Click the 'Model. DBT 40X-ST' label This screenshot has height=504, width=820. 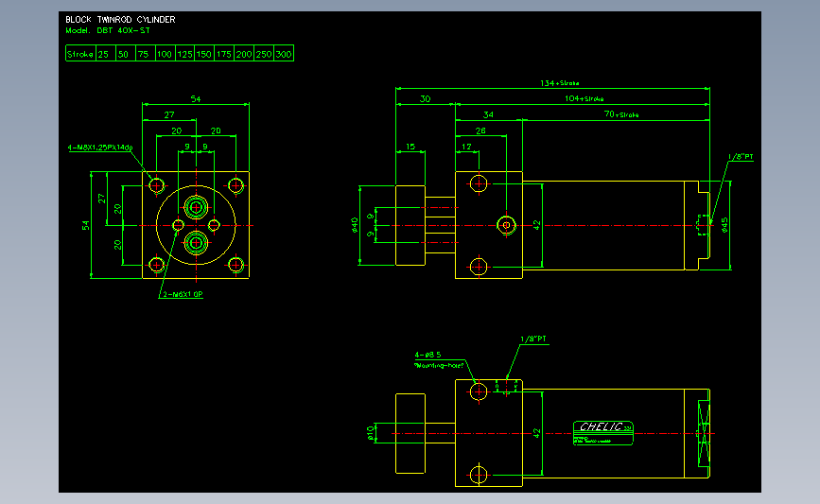tap(108, 30)
